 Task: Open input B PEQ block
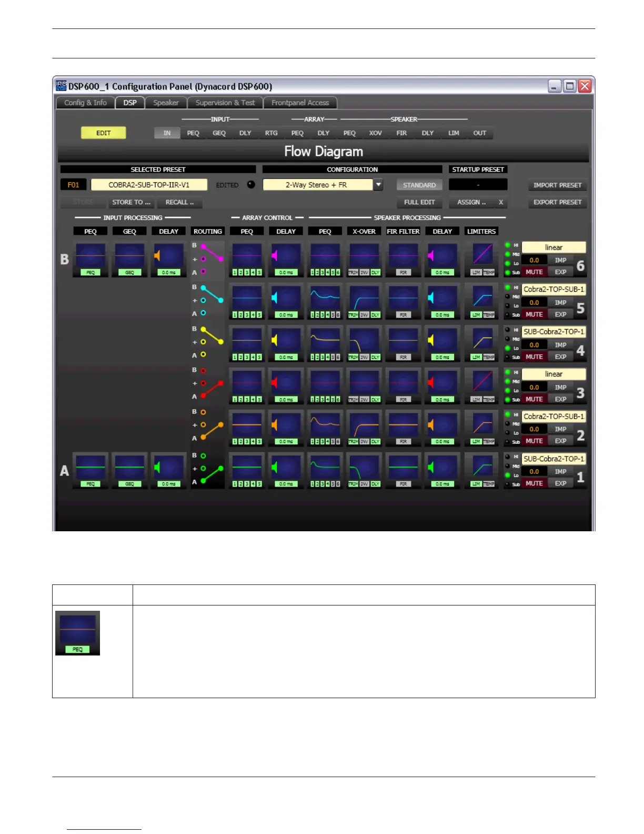(x=90, y=259)
